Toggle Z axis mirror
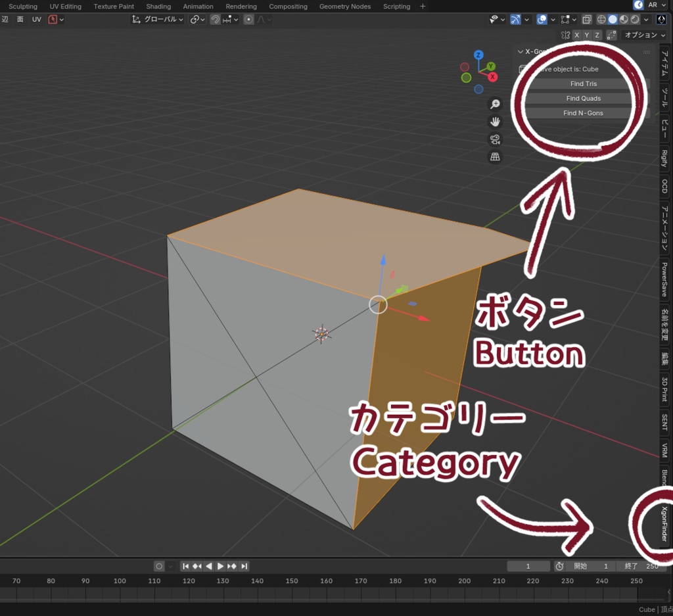 597,36
